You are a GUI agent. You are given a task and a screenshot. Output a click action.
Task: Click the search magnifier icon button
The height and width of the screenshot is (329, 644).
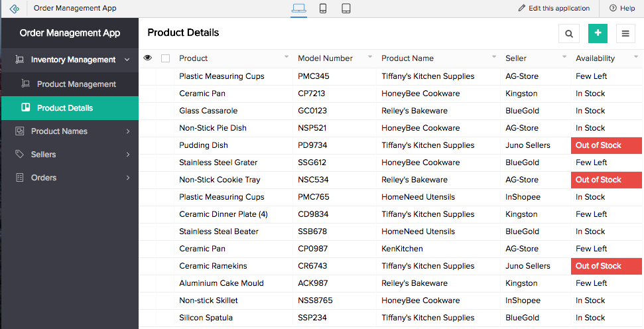pyautogui.click(x=569, y=33)
